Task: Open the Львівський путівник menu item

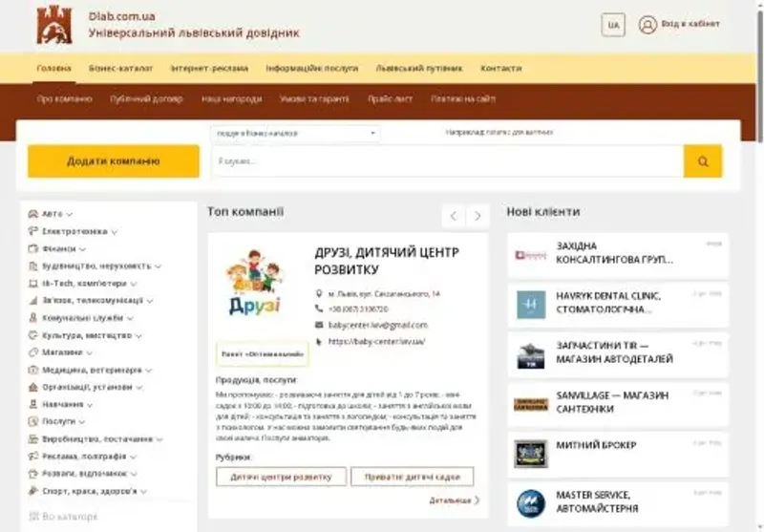Action: [x=419, y=68]
